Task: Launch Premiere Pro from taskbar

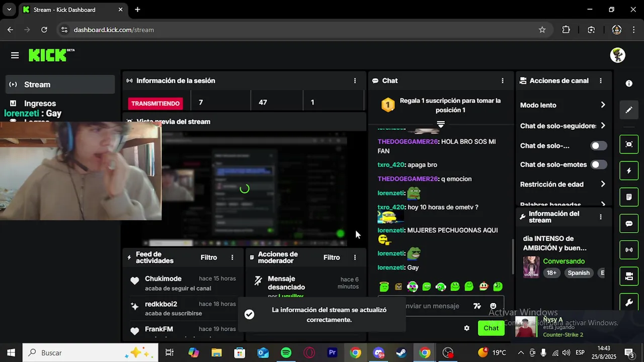Action: point(332,353)
